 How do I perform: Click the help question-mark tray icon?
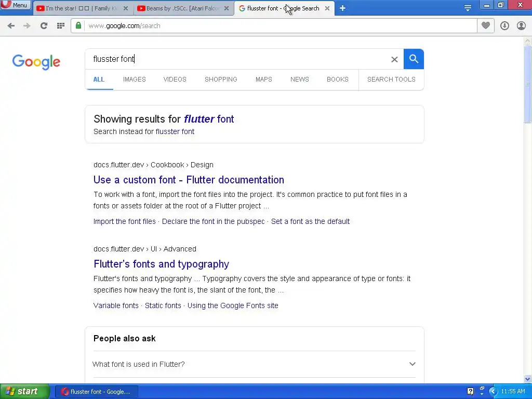470,392
